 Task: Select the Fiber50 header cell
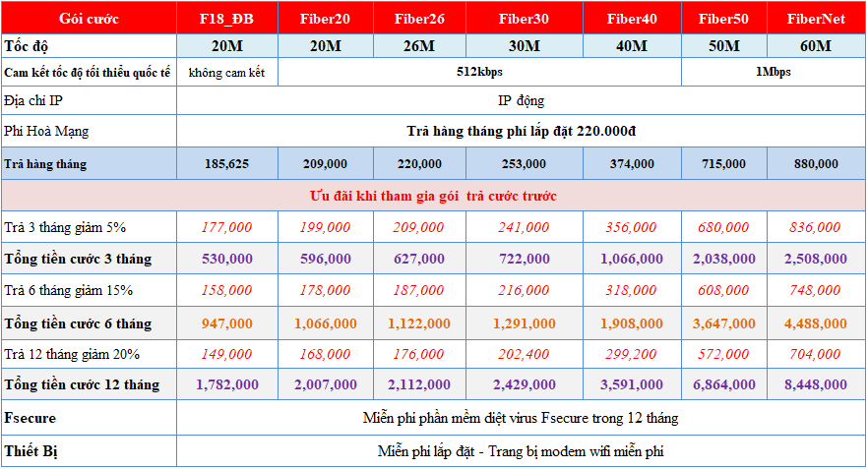[x=724, y=19]
